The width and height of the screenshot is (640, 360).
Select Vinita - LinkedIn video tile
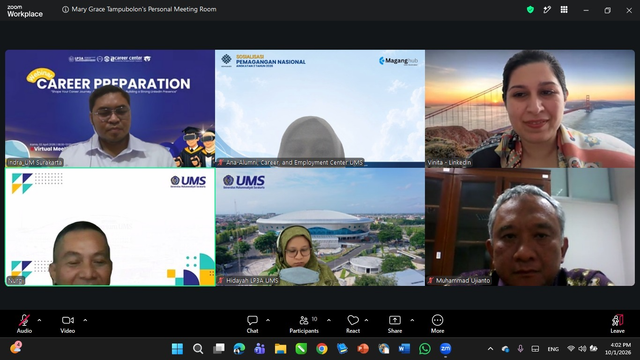pos(530,109)
